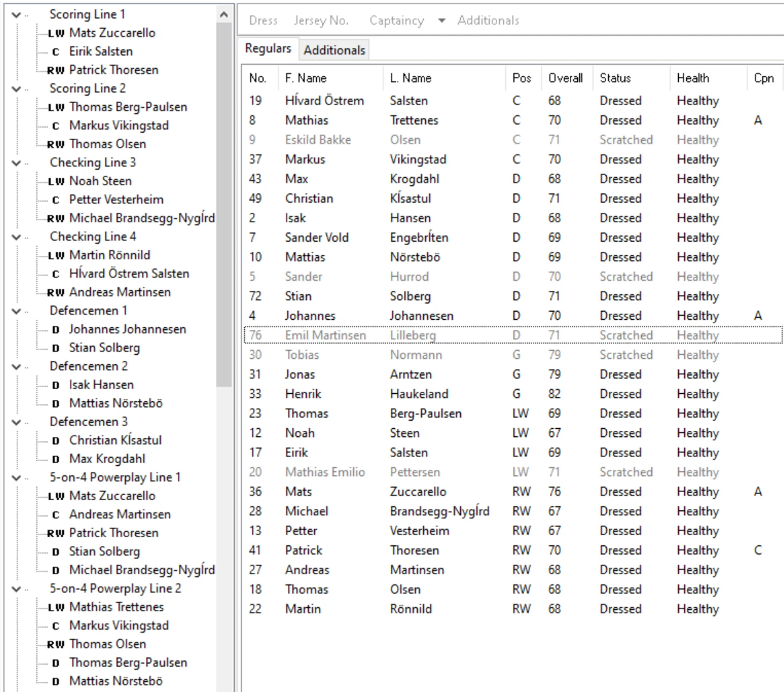Collapse the Defencemen 2 group

coord(17,366)
